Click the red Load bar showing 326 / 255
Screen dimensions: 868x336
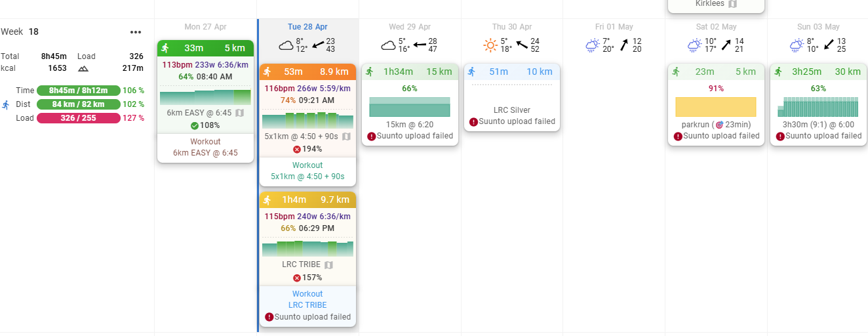coord(78,118)
